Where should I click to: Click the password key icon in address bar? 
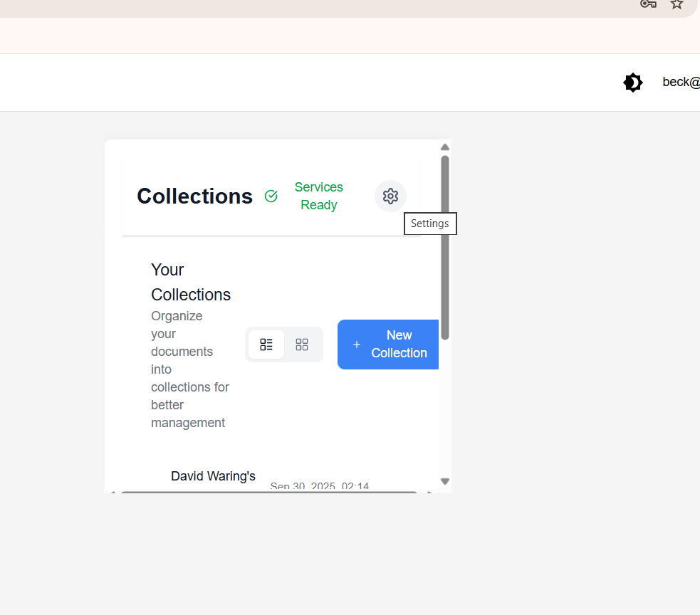click(647, 4)
